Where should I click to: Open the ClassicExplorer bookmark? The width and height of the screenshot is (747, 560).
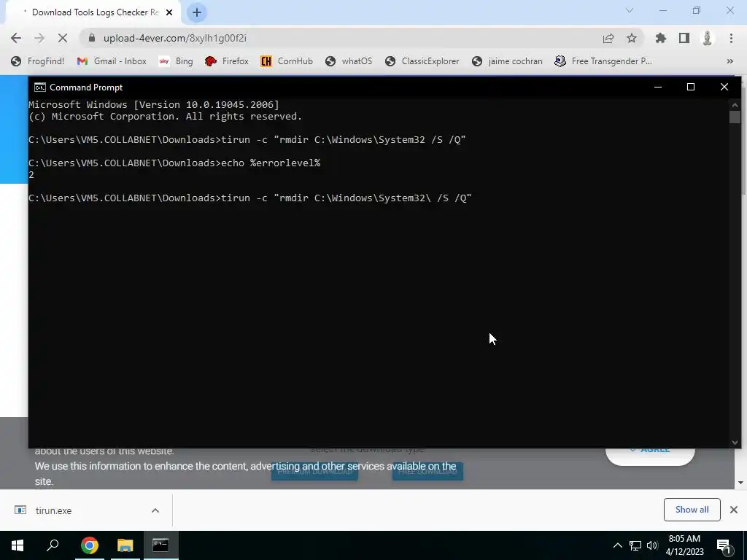click(422, 61)
